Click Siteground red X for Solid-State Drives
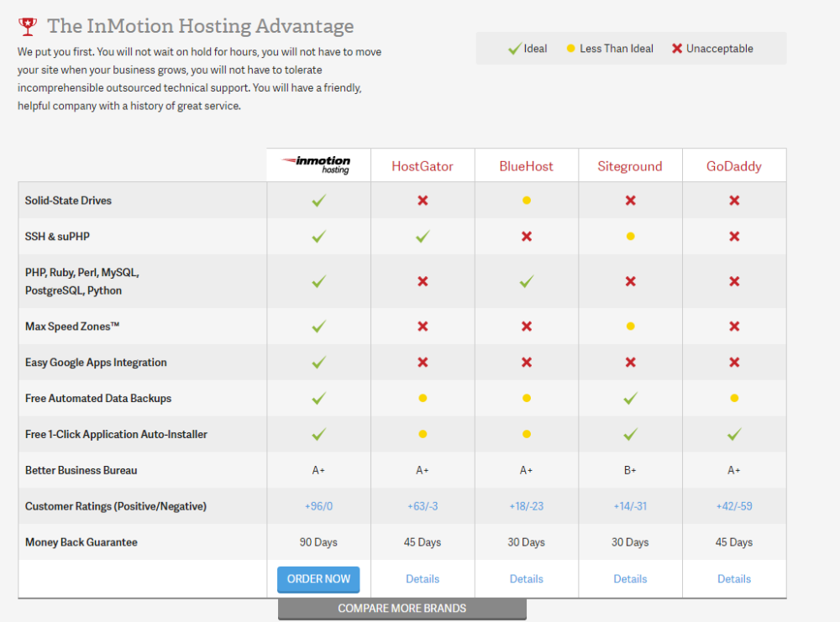Viewport: 840px width, 622px height. 631,200
